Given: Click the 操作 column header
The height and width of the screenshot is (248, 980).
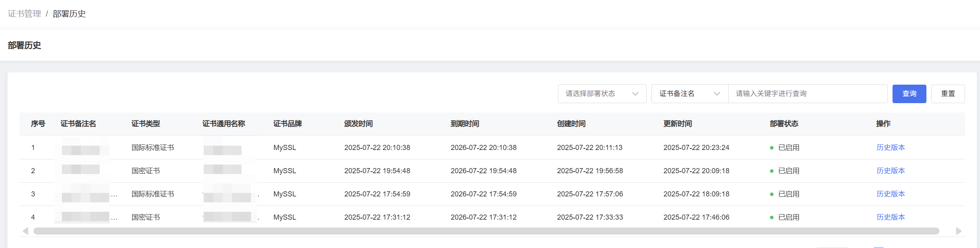Looking at the screenshot, I should [x=883, y=124].
